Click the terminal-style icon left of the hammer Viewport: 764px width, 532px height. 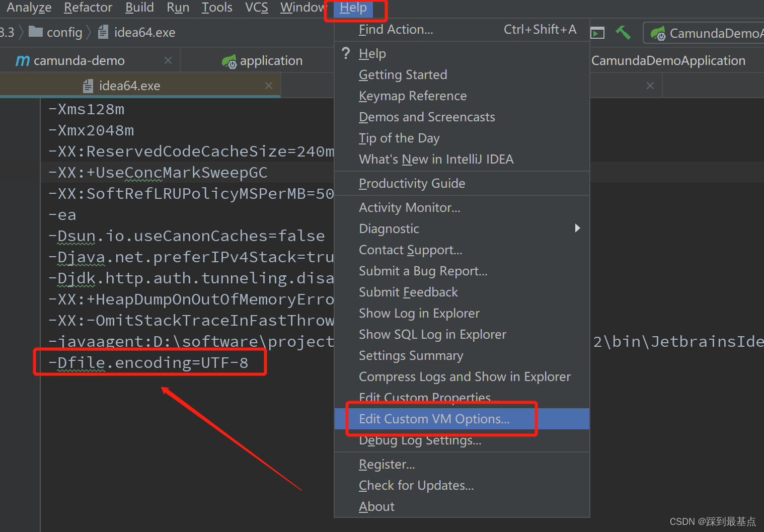(597, 33)
